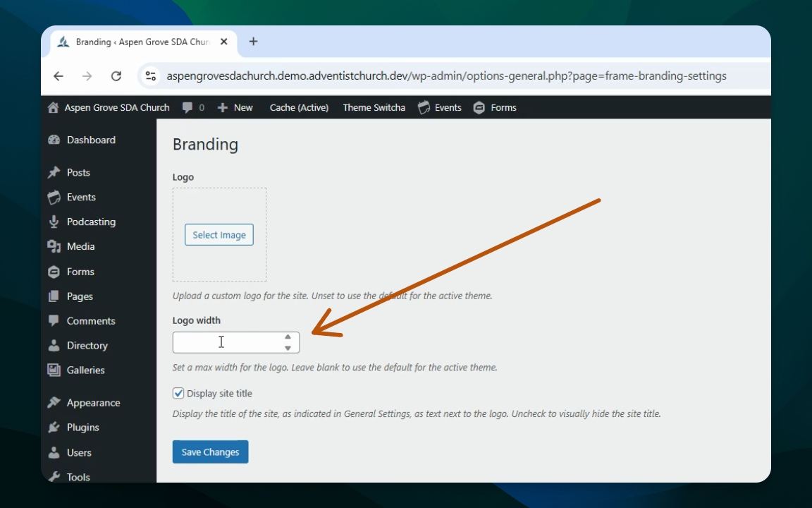The height and width of the screenshot is (508, 812).
Task: Click the Dashboard gauge icon in sidebar
Action: (54, 140)
